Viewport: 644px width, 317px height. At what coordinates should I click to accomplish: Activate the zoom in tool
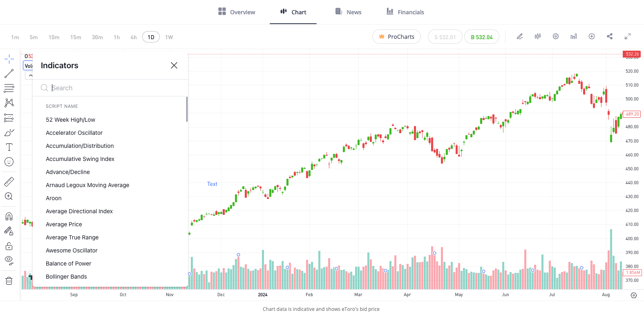9,196
